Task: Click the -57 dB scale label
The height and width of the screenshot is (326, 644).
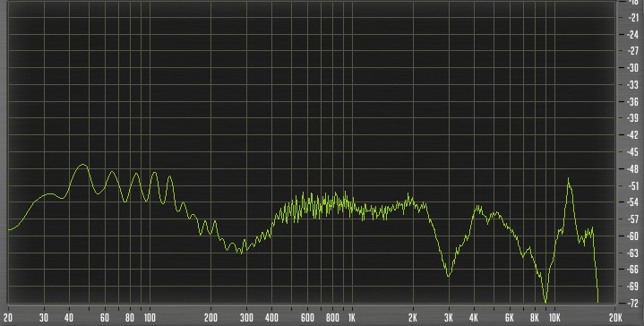Action: 633,219
